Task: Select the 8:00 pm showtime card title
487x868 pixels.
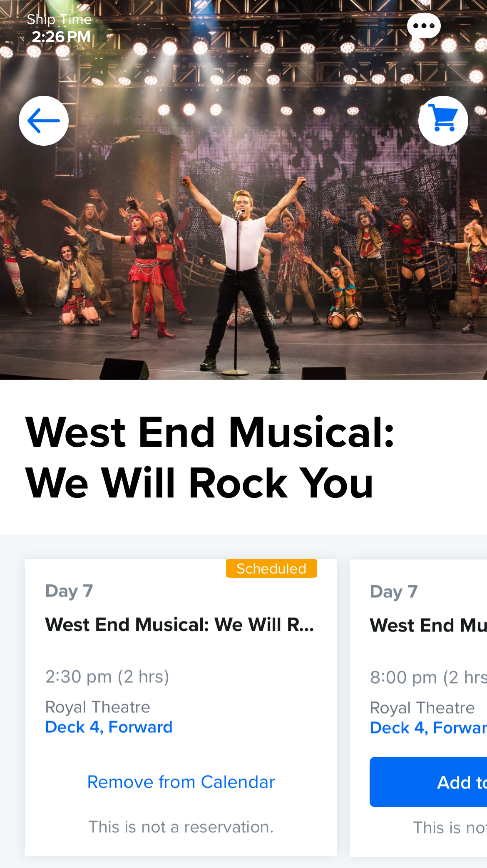Action: 428,625
